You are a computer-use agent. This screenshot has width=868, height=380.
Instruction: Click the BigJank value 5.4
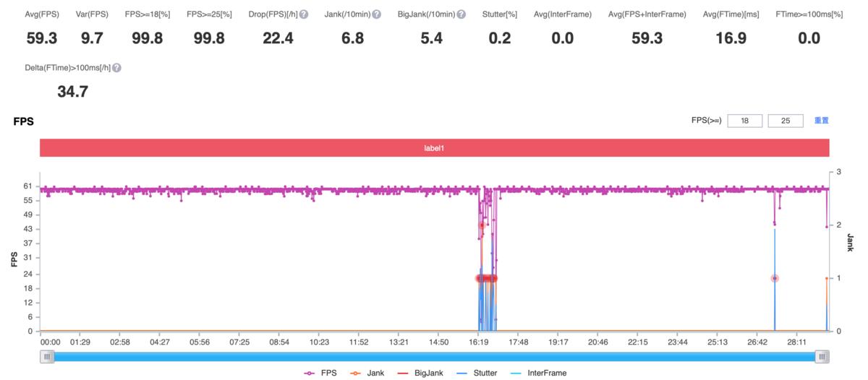pyautogui.click(x=432, y=38)
